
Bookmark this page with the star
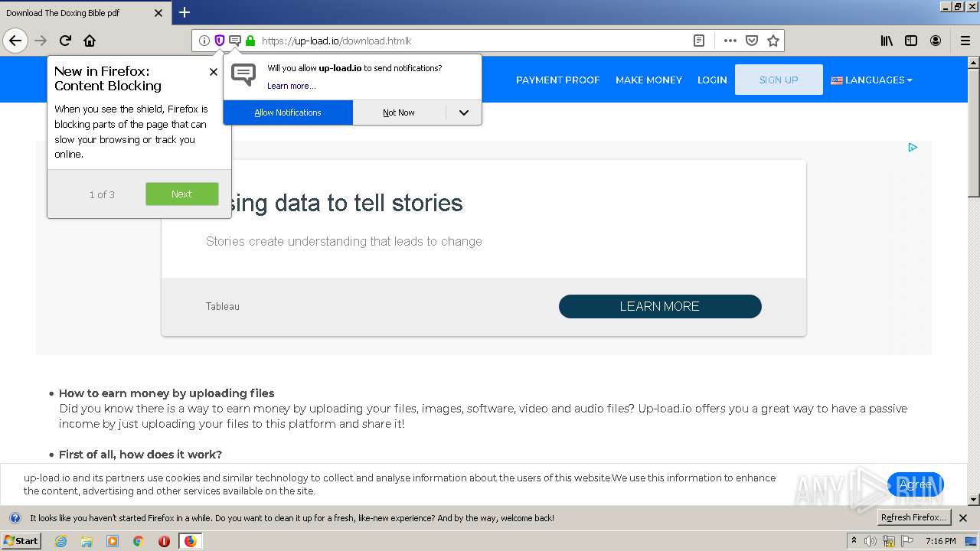(x=773, y=41)
